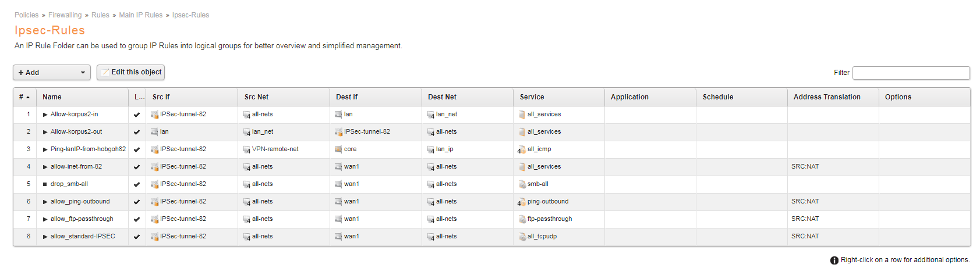980x268 pixels.
Task: Toggle log checkmark for Allow-korpus2-in rule
Action: pos(137,115)
